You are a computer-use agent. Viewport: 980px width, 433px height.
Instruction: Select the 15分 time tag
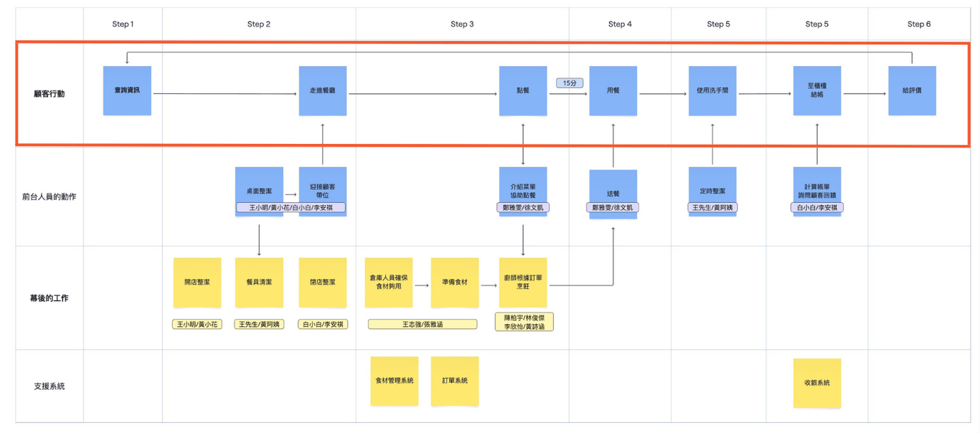pyautogui.click(x=569, y=83)
